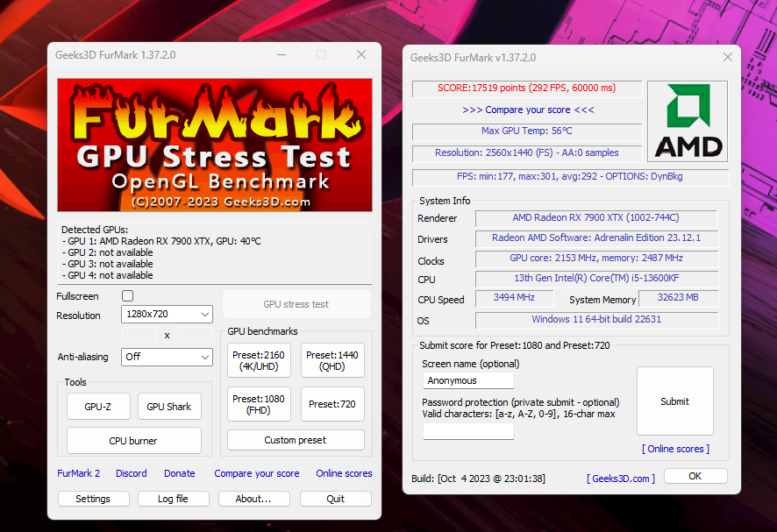Close the FurMark main window

tap(361, 54)
